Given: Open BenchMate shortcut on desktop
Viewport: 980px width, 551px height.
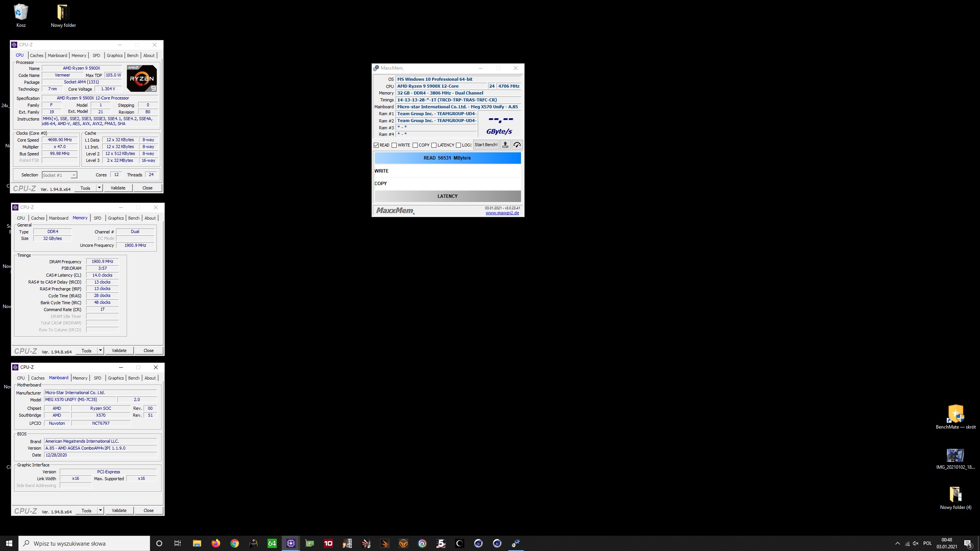Looking at the screenshot, I should click(955, 417).
